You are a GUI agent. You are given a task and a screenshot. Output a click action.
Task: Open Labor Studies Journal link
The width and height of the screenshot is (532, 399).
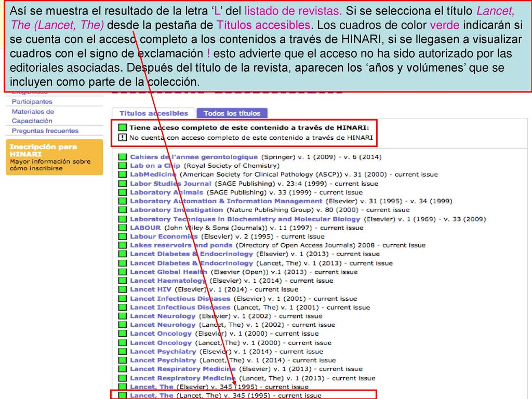click(170, 183)
